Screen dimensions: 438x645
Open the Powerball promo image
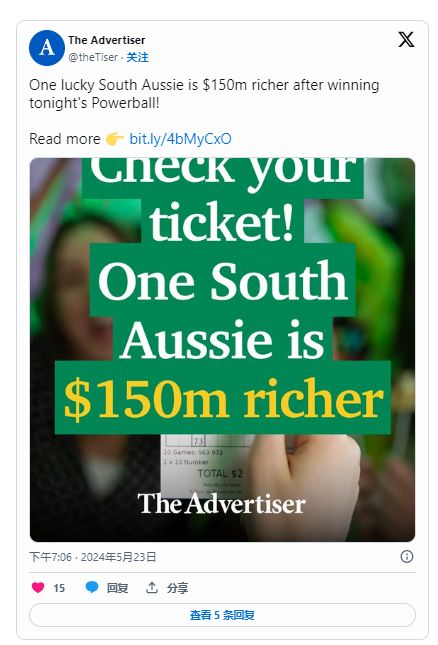pyautogui.click(x=222, y=350)
